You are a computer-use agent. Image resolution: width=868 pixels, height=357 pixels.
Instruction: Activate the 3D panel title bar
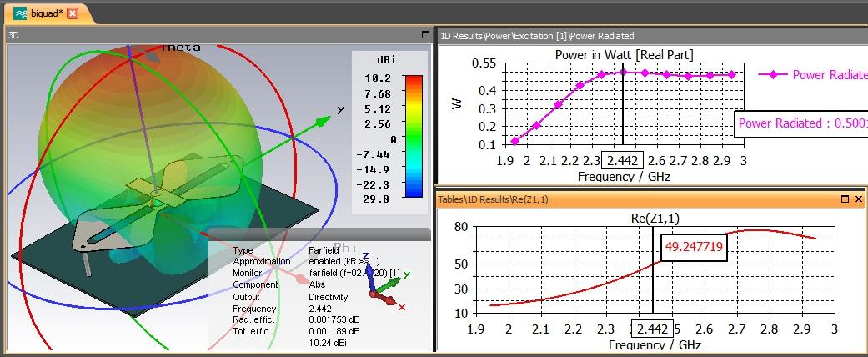pyautogui.click(x=218, y=35)
